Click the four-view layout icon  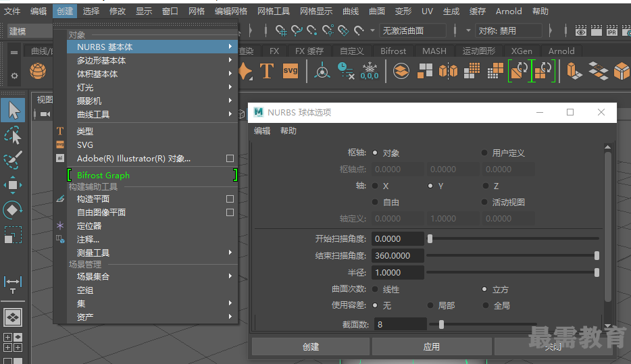pyautogui.click(x=13, y=342)
